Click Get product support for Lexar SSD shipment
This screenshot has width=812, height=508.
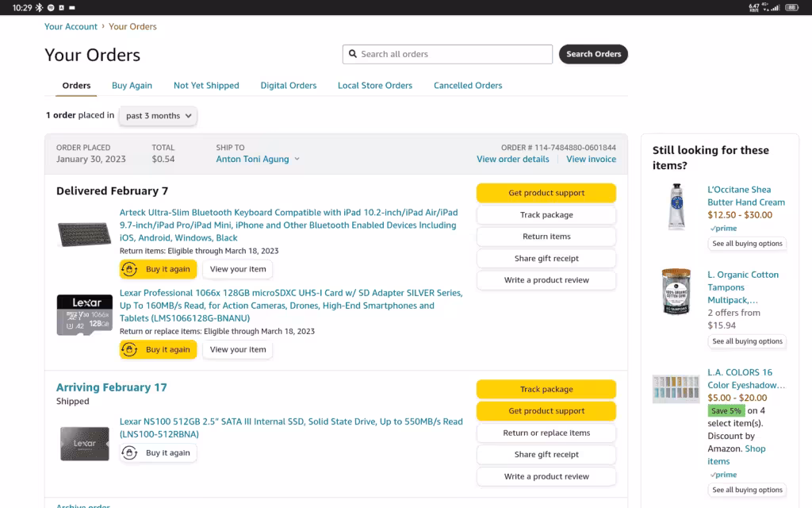pos(546,411)
